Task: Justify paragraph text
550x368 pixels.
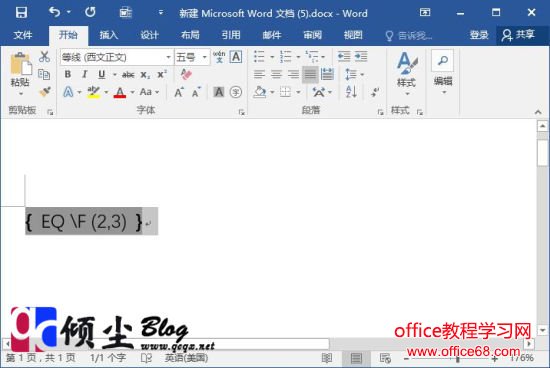Action: pos(310,74)
